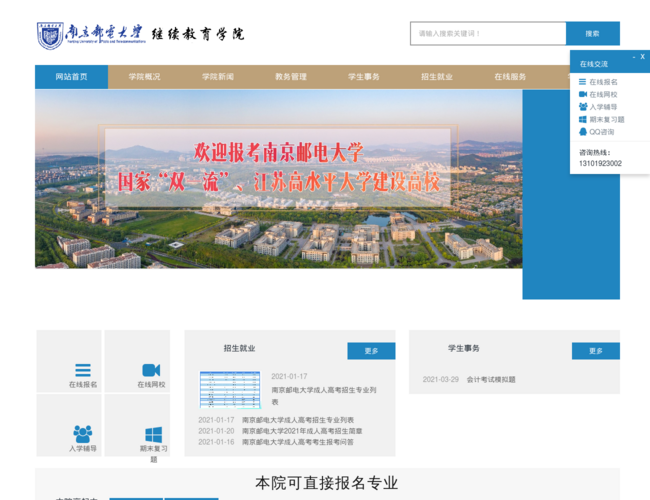Open the admissions table thumbnail image
Viewport: 650px width, 500px height.
[230, 390]
